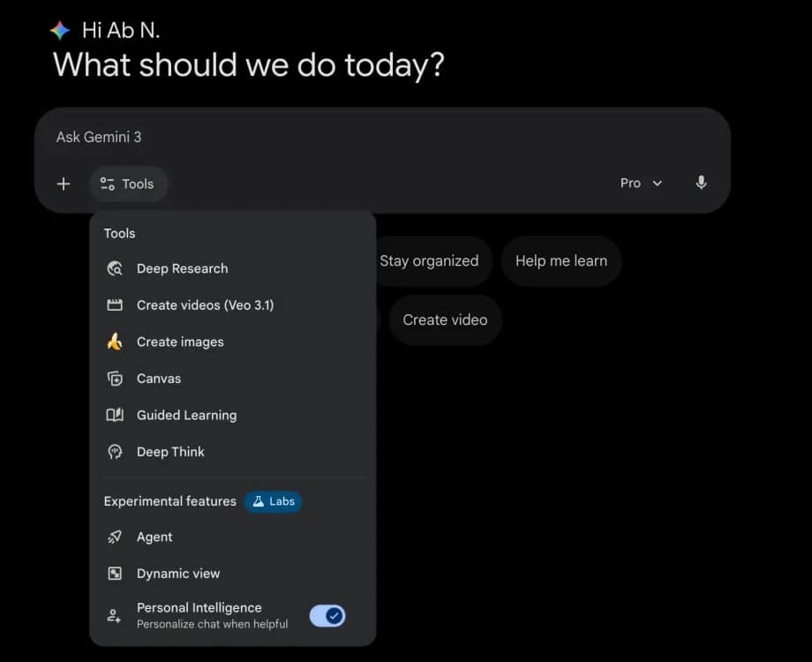
Task: Click the banana Create images icon
Action: pos(115,342)
